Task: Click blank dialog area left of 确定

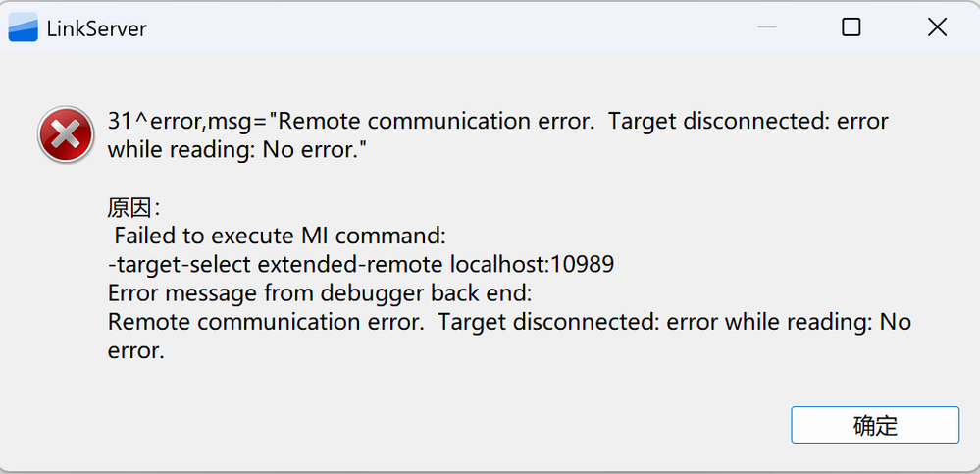Action: [490, 425]
